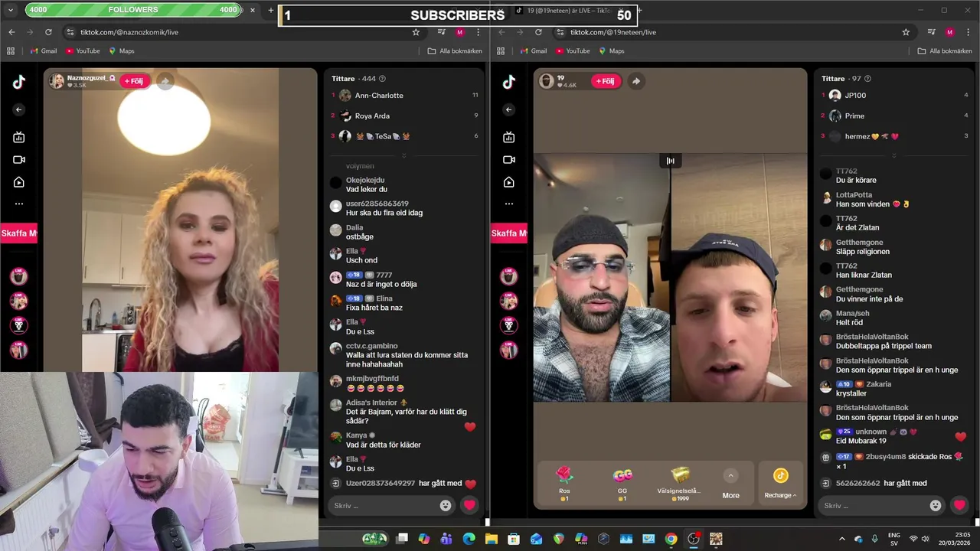Go back using right TikTok sidebar arrow
This screenshot has width=980, height=551.
coord(508,109)
